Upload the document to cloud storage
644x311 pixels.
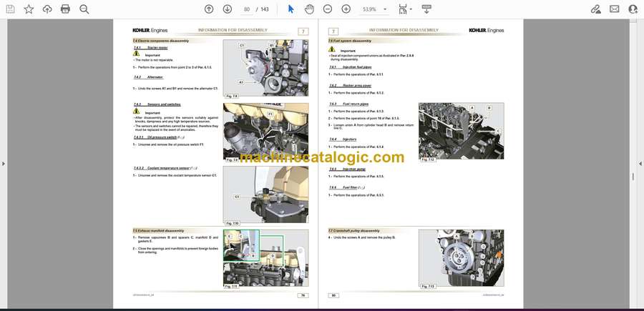click(47, 9)
